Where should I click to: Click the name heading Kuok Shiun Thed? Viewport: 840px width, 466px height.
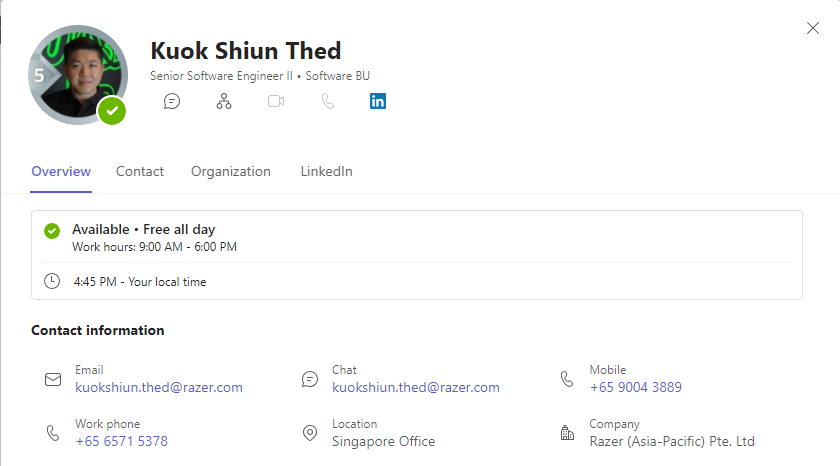(245, 51)
